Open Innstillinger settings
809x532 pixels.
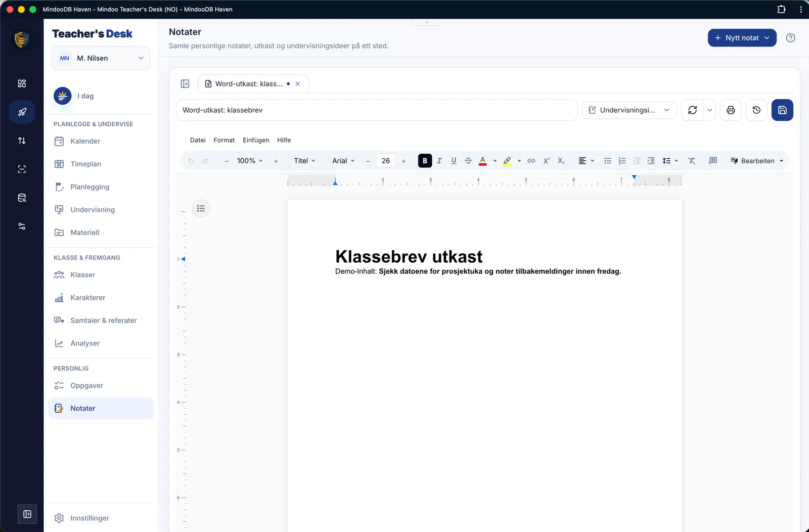pos(101,518)
